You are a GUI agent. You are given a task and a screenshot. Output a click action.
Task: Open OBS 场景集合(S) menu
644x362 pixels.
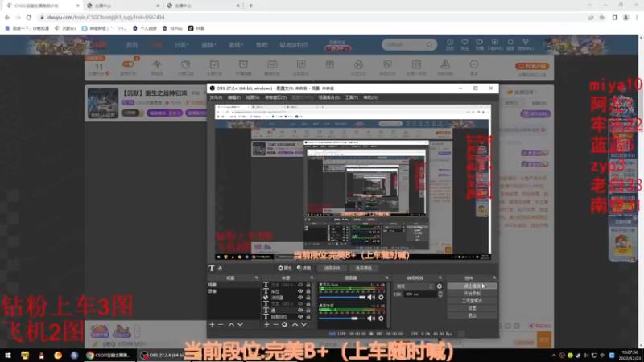[329, 97]
